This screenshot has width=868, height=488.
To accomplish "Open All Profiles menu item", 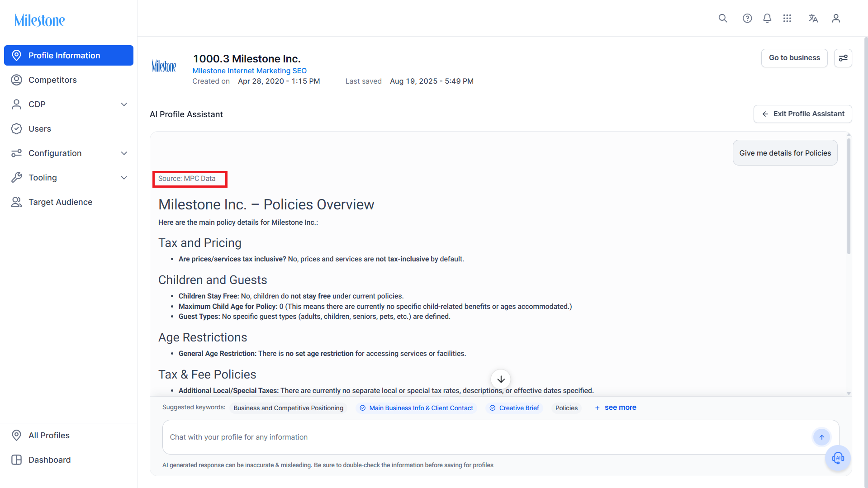I will click(69, 436).
